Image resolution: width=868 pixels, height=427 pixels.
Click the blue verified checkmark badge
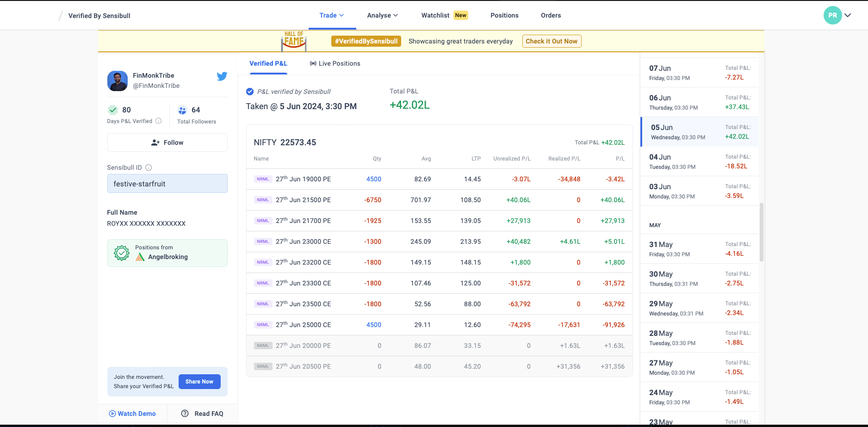250,92
